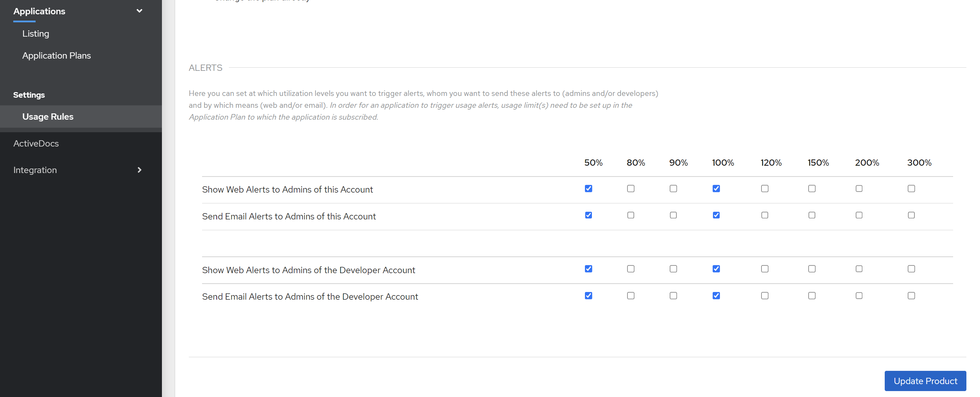Enable 90% web alerts for developer admins
The image size is (980, 397).
click(673, 269)
